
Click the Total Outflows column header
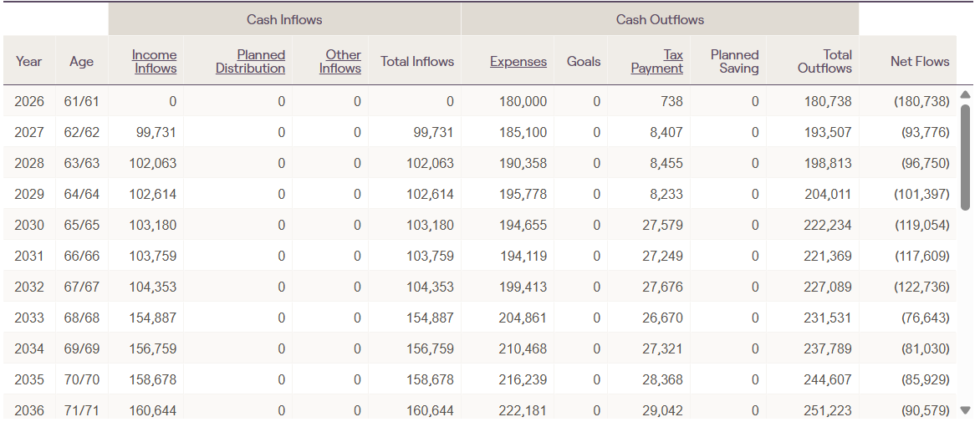click(824, 61)
